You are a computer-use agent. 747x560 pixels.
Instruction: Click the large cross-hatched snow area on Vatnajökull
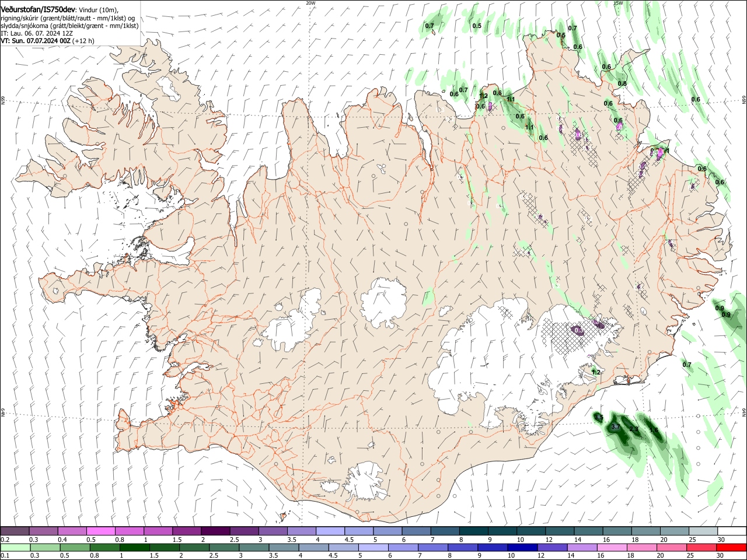578,335
